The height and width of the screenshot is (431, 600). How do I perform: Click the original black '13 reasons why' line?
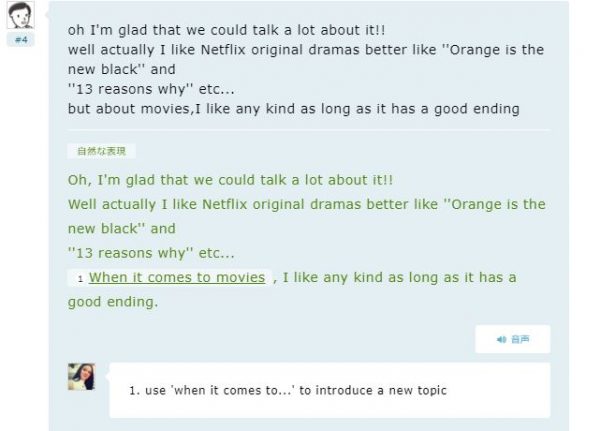[x=151, y=89]
